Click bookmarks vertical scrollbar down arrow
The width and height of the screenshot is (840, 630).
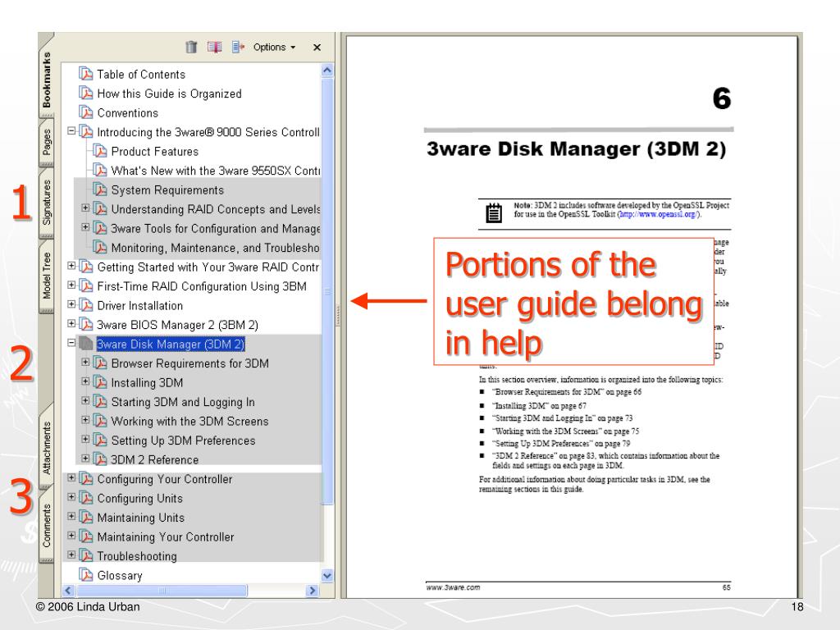tap(327, 576)
